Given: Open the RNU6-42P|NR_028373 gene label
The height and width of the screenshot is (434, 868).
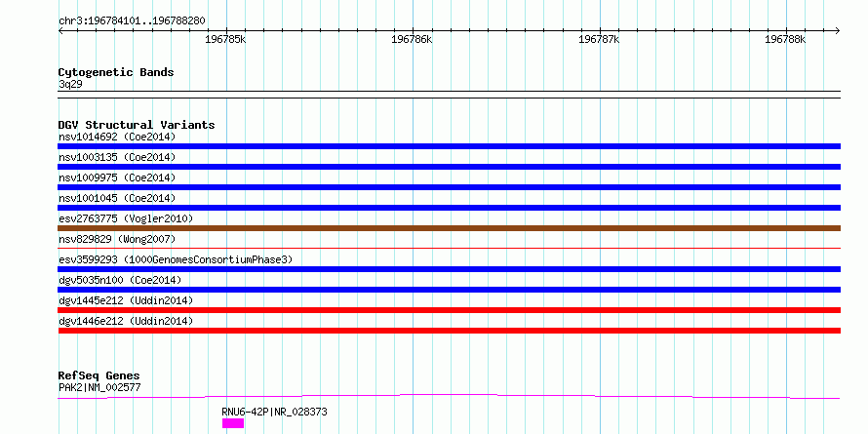Looking at the screenshot, I should tap(275, 412).
